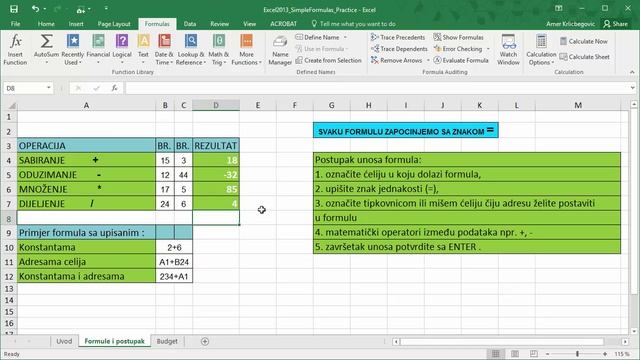Viewport: 640px width, 360px height.
Task: Open the Financial functions list
Action: tap(98, 49)
